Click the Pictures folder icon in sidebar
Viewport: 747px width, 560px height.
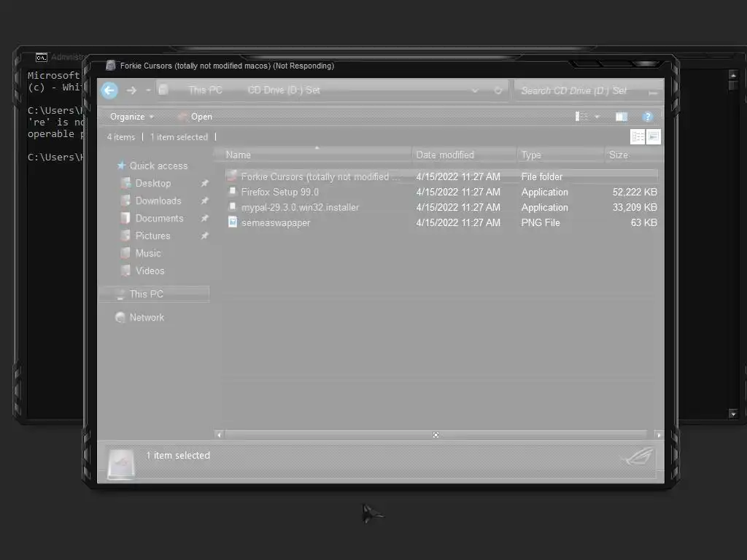[x=125, y=236]
